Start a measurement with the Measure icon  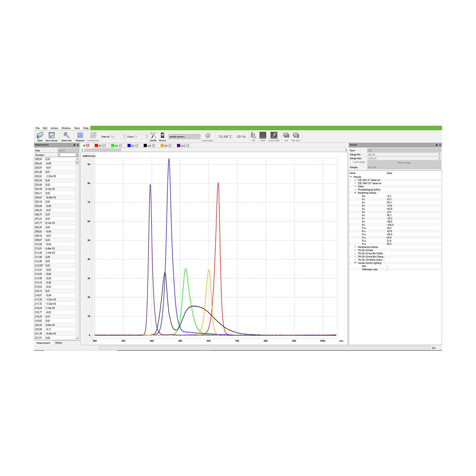pos(80,135)
